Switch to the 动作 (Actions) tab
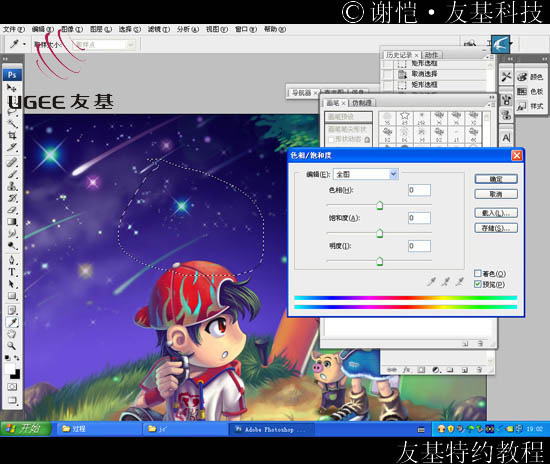This screenshot has height=464, width=550. coord(431,55)
